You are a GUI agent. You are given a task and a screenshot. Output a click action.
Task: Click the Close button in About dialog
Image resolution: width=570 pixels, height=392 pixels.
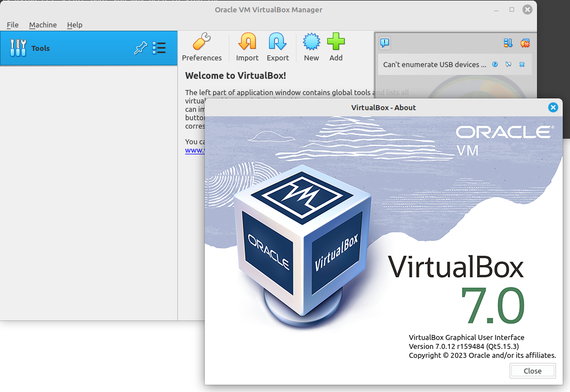[533, 371]
